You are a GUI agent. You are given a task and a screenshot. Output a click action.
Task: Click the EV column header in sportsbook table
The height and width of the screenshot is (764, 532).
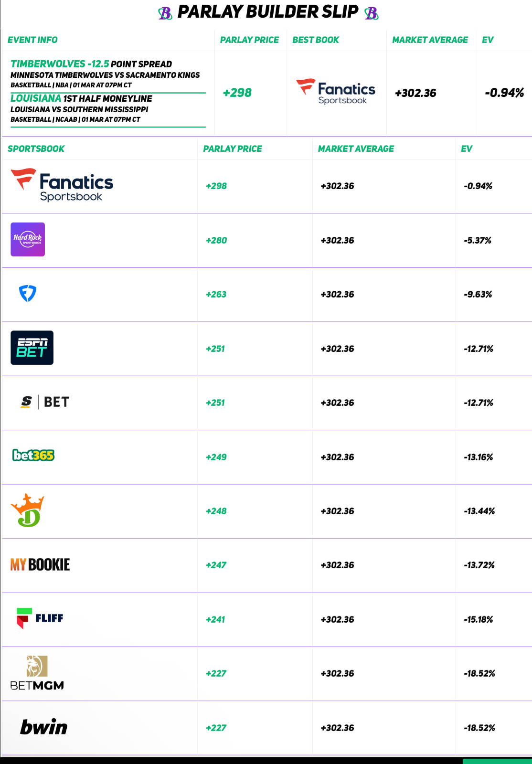click(x=467, y=149)
